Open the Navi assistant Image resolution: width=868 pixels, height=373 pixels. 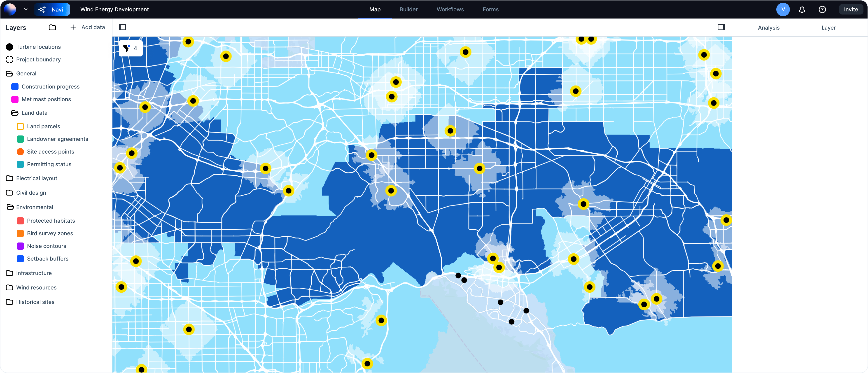pyautogui.click(x=52, y=9)
